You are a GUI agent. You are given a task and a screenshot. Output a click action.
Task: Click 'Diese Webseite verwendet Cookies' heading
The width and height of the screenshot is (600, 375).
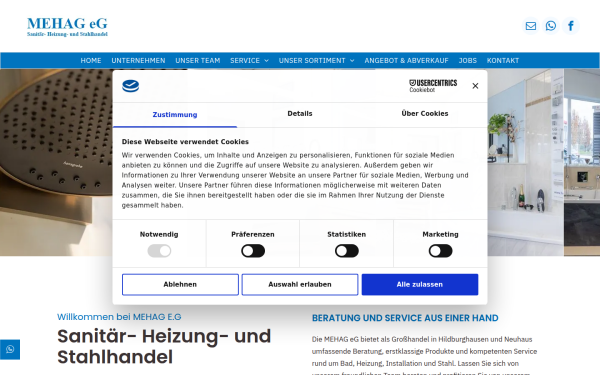(185, 142)
